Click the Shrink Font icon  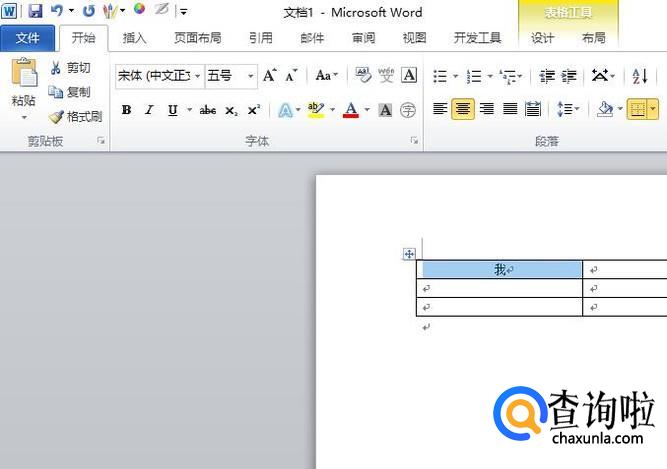coord(291,76)
